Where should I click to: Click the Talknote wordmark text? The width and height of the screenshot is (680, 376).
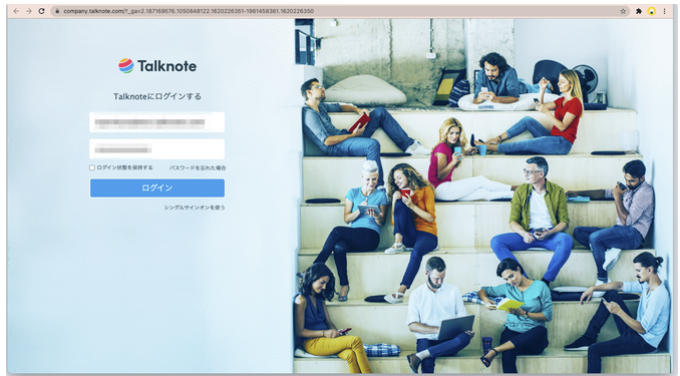[167, 66]
